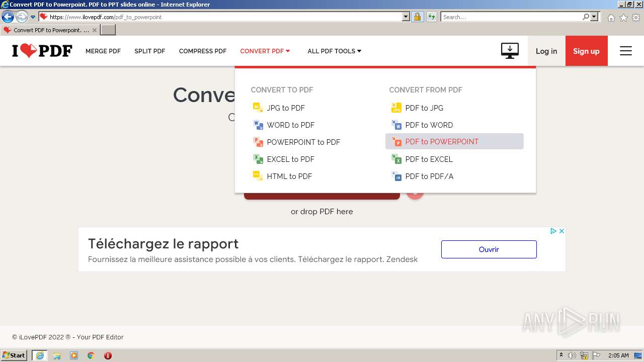Close the current browser tab

(x=94, y=30)
